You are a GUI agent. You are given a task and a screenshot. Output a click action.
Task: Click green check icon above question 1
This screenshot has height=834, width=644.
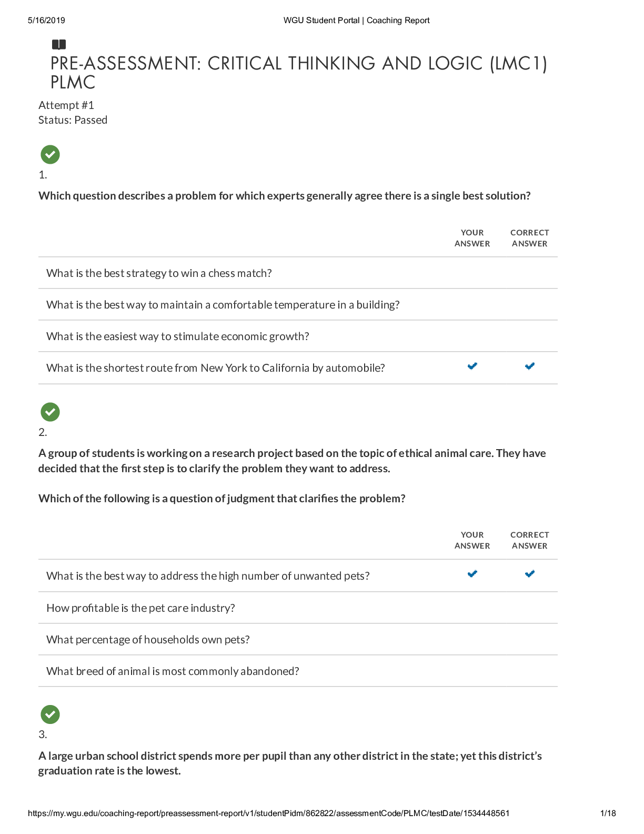(x=50, y=155)
